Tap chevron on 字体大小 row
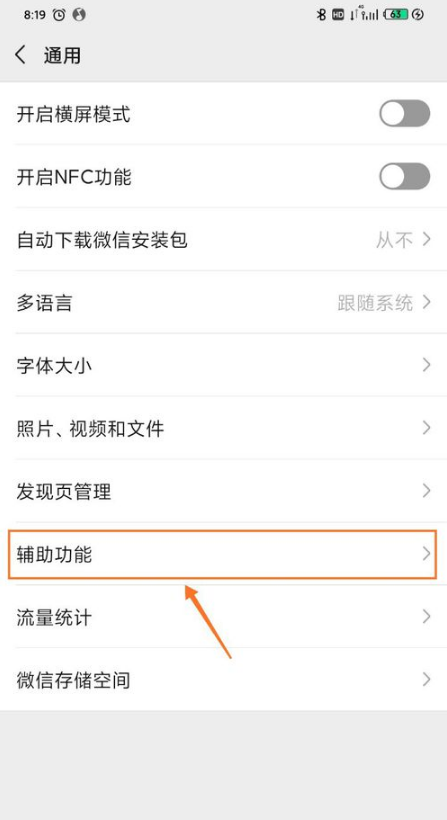The height and width of the screenshot is (820, 447). click(x=427, y=365)
